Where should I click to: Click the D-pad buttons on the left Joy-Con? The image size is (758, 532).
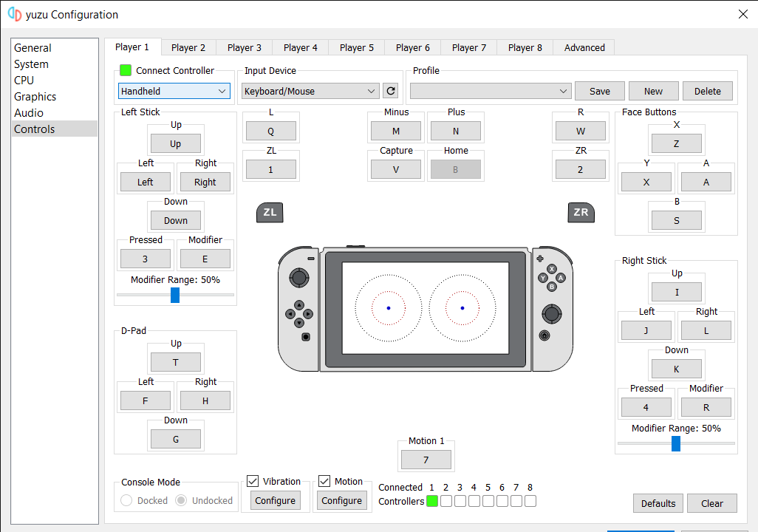[298, 314]
